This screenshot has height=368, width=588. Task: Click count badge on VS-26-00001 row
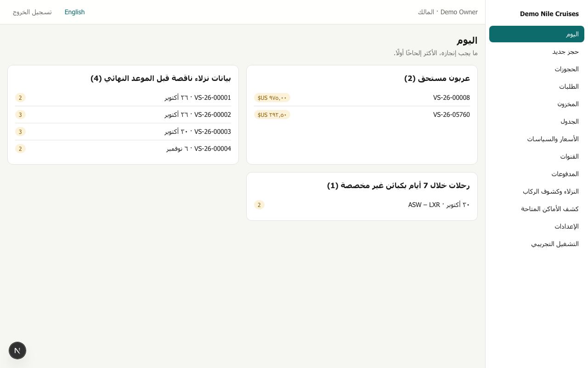point(20,98)
